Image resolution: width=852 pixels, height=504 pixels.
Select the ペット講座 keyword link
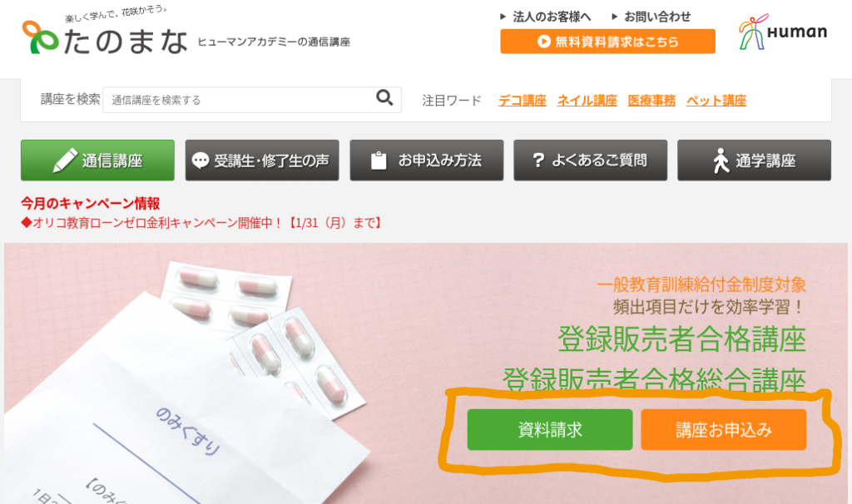[x=716, y=101]
